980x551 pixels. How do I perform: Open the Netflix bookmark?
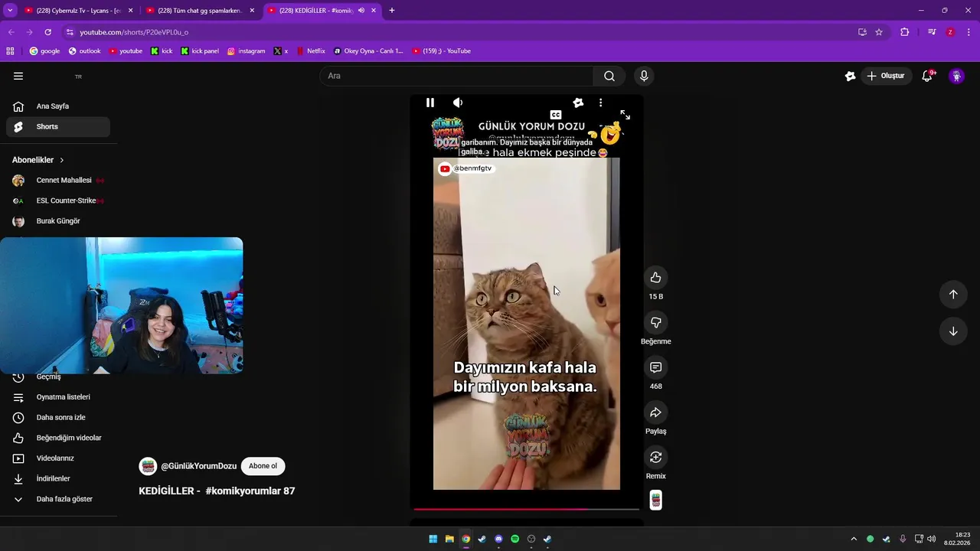[x=310, y=51]
